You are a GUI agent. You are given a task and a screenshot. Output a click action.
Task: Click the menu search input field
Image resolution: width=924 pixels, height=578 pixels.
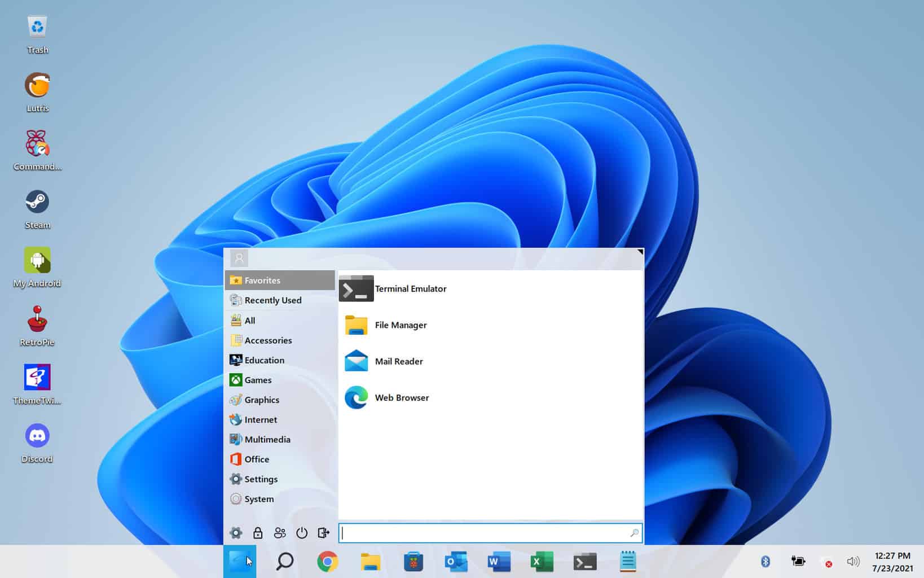(x=490, y=533)
